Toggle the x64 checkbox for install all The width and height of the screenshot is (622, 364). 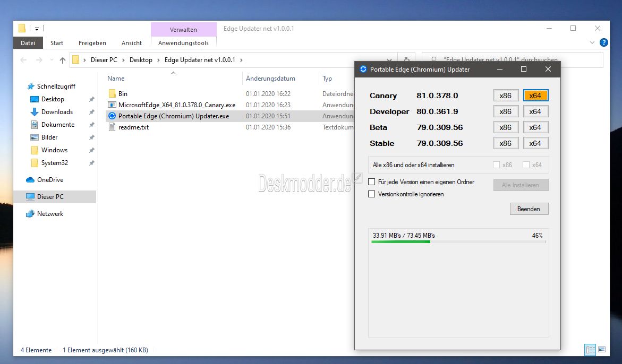click(x=526, y=165)
